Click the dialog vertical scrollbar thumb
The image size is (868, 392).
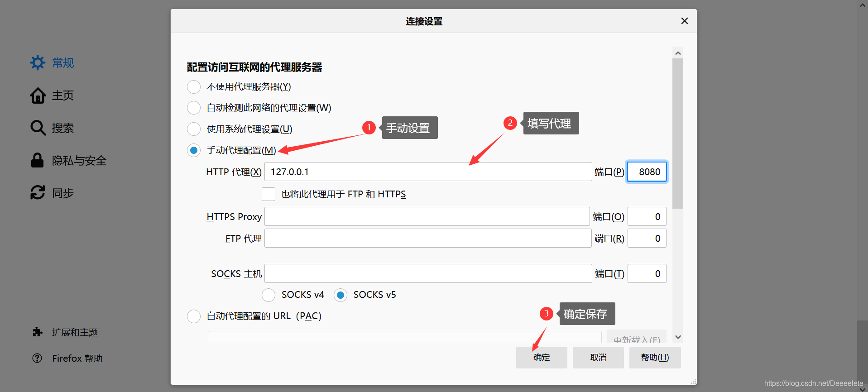[678, 134]
